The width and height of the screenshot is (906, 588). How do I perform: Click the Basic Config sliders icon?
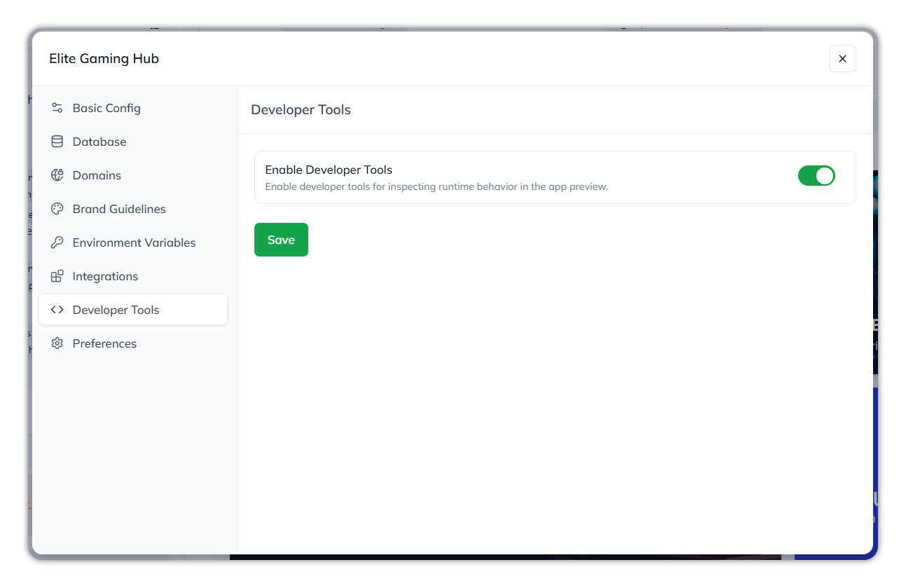pos(57,108)
